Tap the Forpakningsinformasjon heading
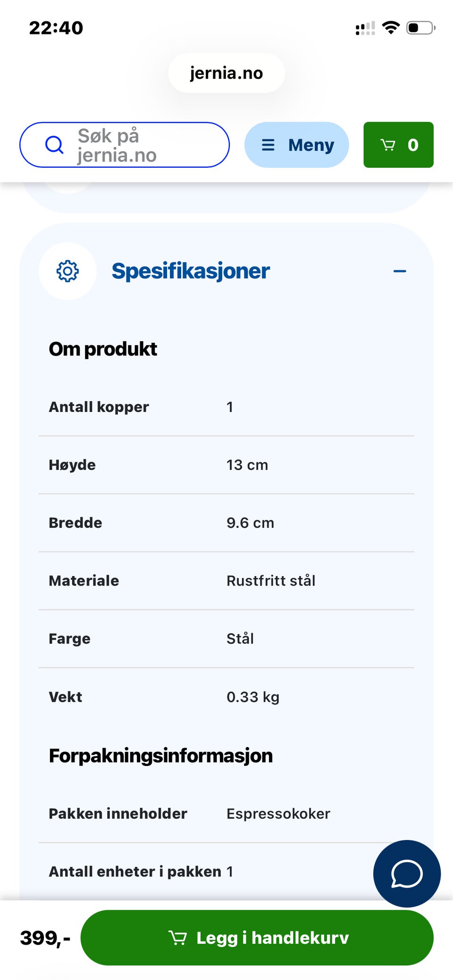The height and width of the screenshot is (980, 453). (161, 756)
